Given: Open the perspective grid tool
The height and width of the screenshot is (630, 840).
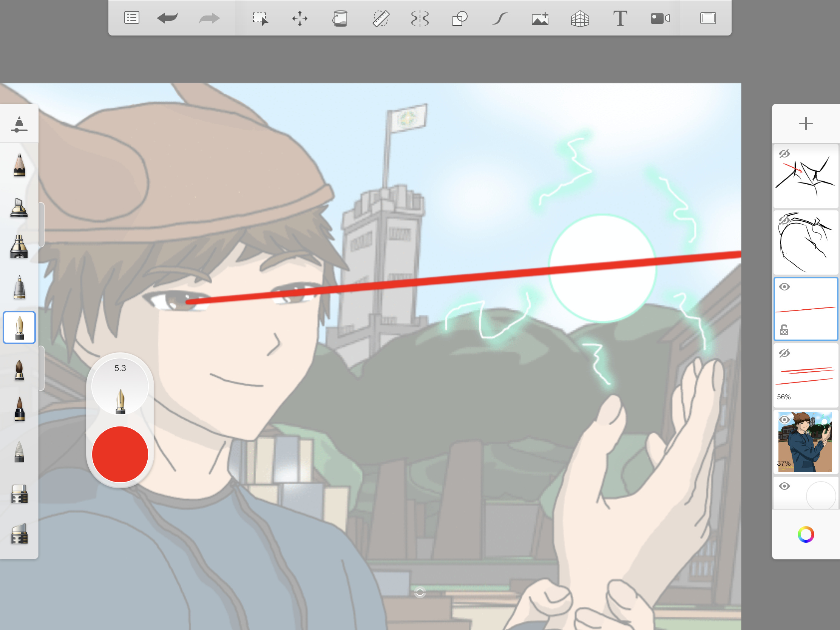Looking at the screenshot, I should (580, 18).
